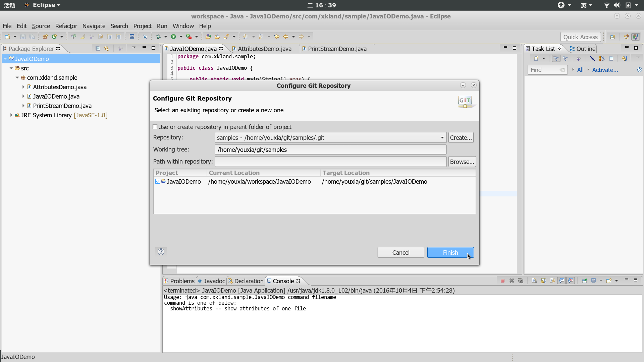
Task: Click Collapse All in Task List
Action: (x=611, y=58)
